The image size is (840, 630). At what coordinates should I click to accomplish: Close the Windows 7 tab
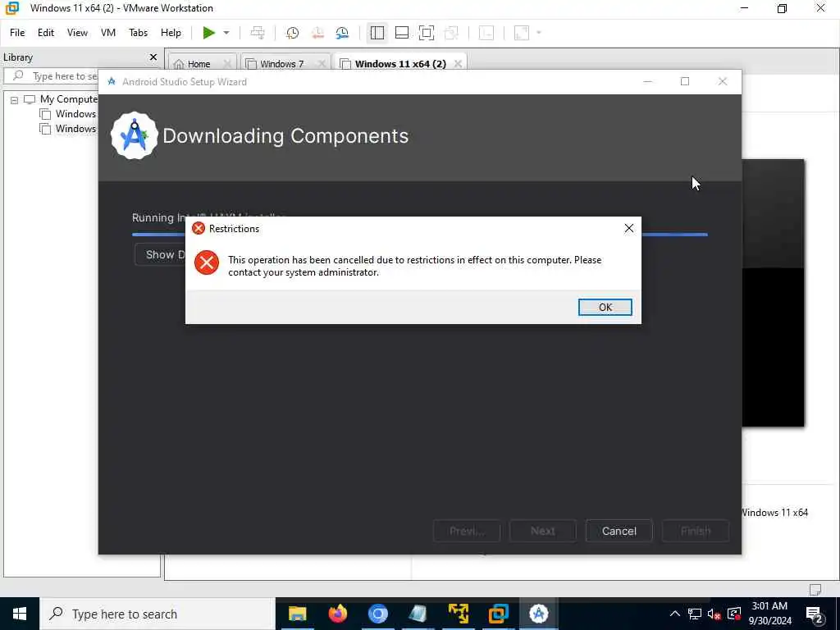(x=322, y=64)
